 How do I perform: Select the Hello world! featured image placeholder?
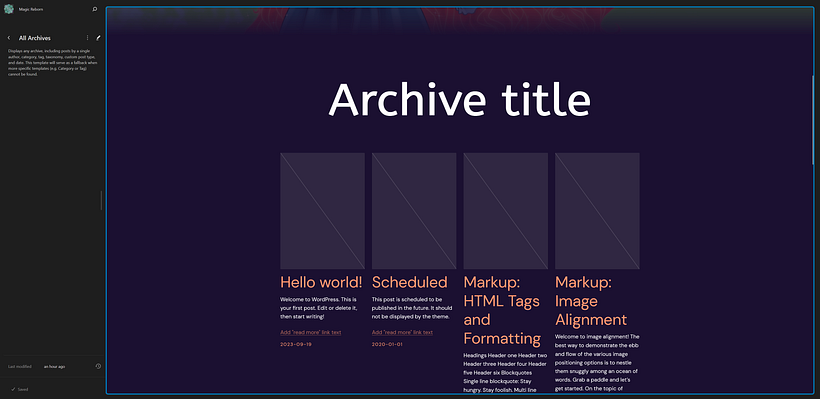pyautogui.click(x=323, y=211)
